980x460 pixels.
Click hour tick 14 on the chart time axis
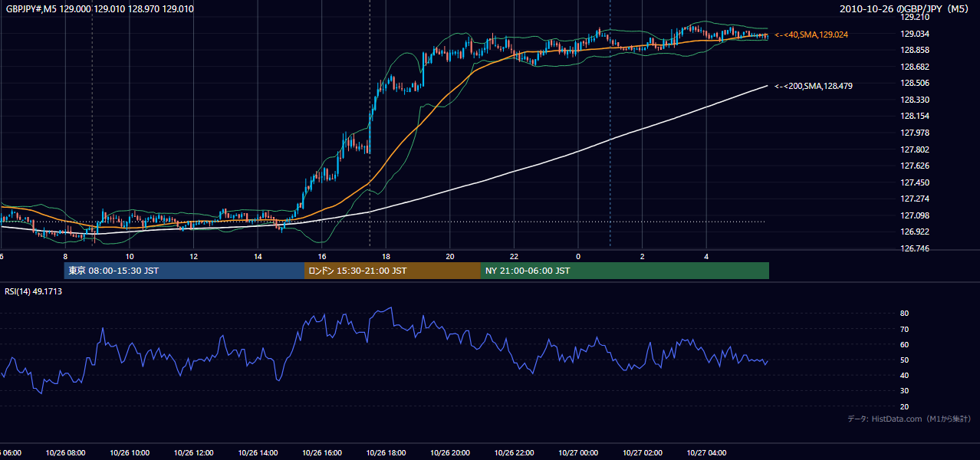pyautogui.click(x=258, y=256)
